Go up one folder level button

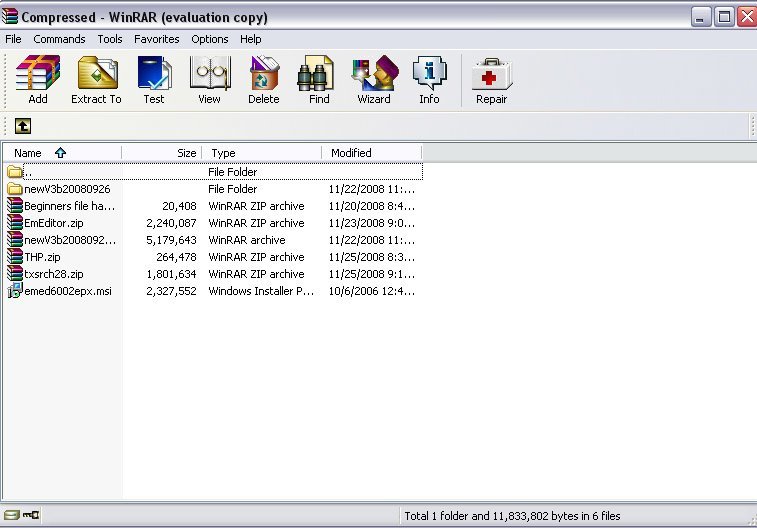pyautogui.click(x=23, y=126)
